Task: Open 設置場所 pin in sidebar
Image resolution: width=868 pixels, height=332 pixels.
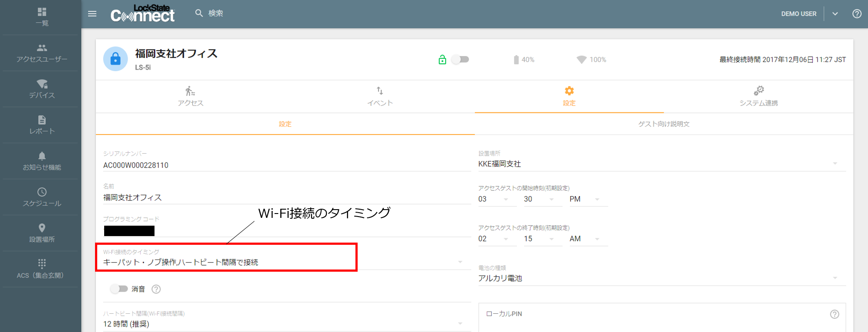Action: [42, 233]
